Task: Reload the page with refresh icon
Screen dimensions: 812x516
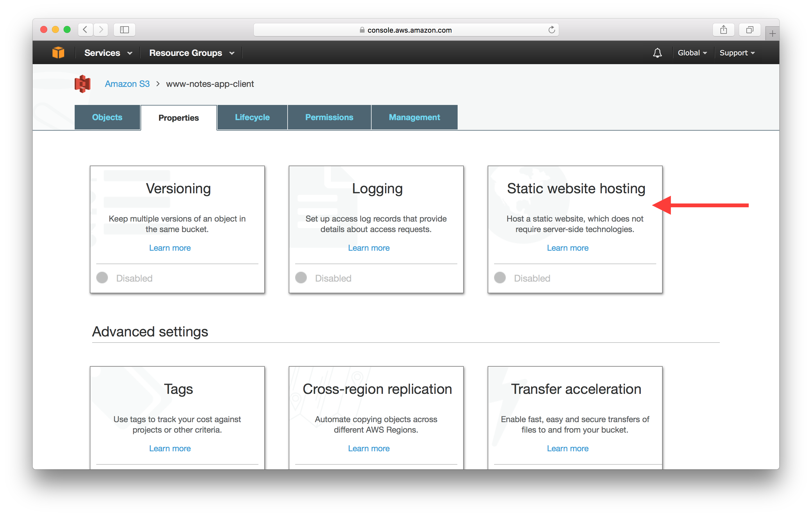Action: click(x=552, y=30)
